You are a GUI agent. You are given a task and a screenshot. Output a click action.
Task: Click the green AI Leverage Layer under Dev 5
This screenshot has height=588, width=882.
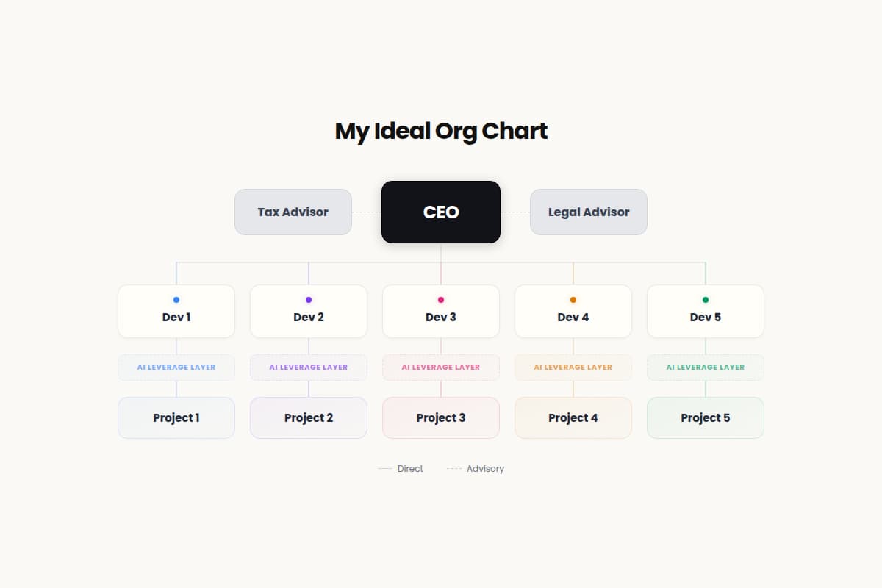(x=706, y=367)
